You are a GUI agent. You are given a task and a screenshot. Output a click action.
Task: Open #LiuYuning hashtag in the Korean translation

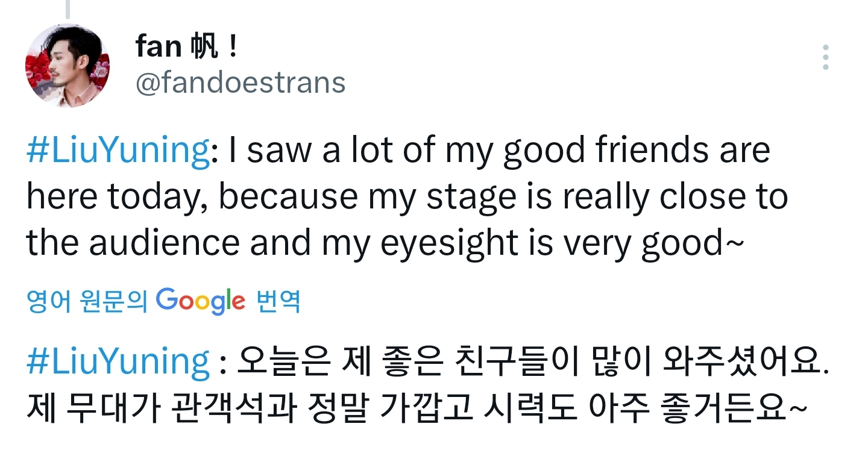(118, 361)
